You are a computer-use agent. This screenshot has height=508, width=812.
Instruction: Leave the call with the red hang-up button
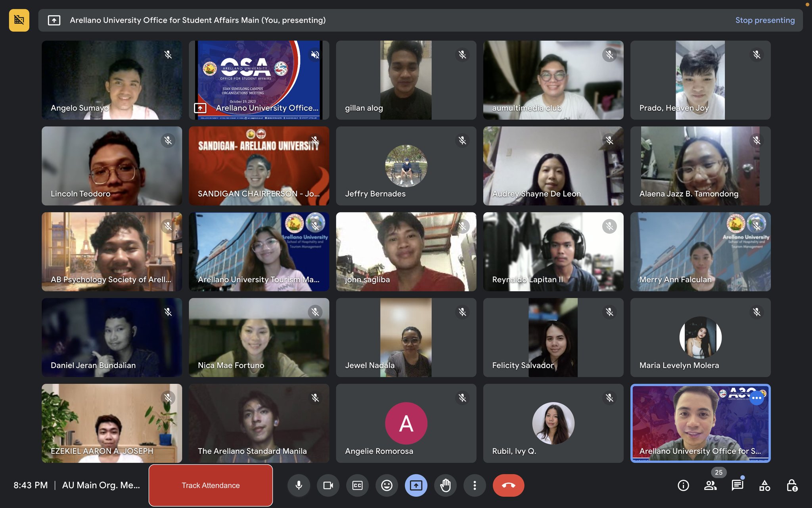point(509,485)
